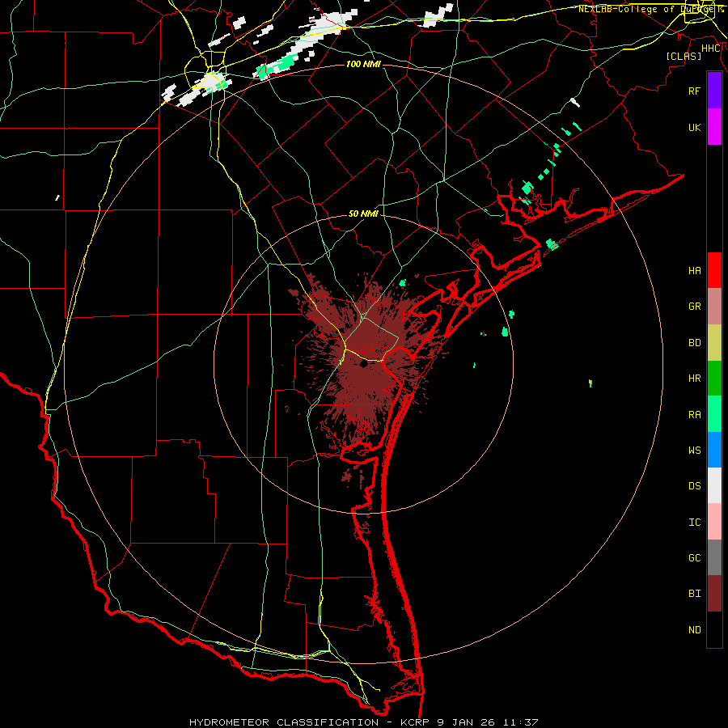Viewport: 728px width, 728px height.
Task: Click the UK magenta legend swatch
Action: 714,127
